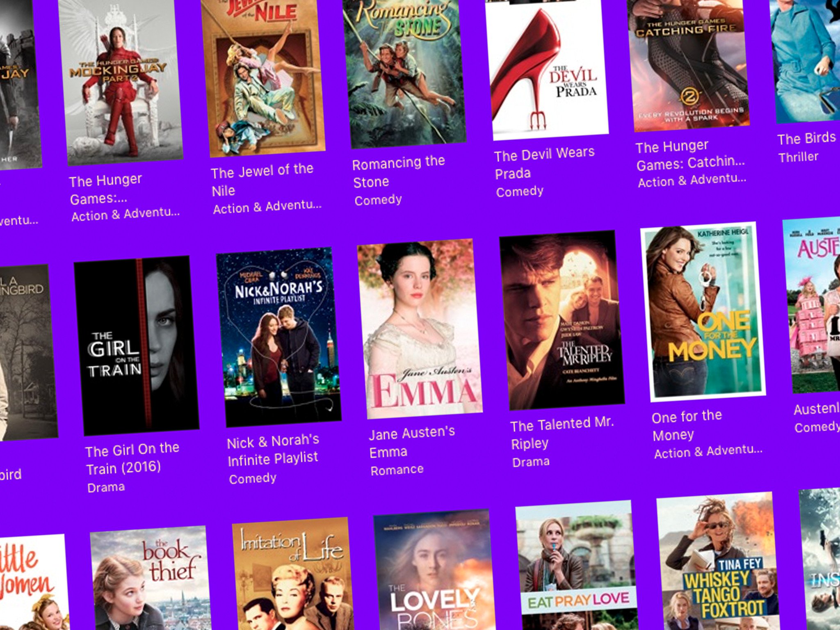Click 'The Birds' title text

[x=807, y=138]
